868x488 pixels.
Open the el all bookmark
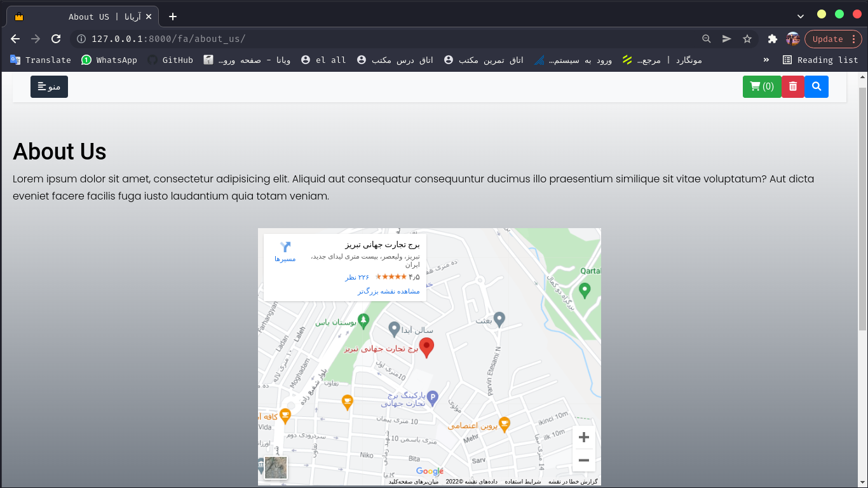pyautogui.click(x=323, y=60)
